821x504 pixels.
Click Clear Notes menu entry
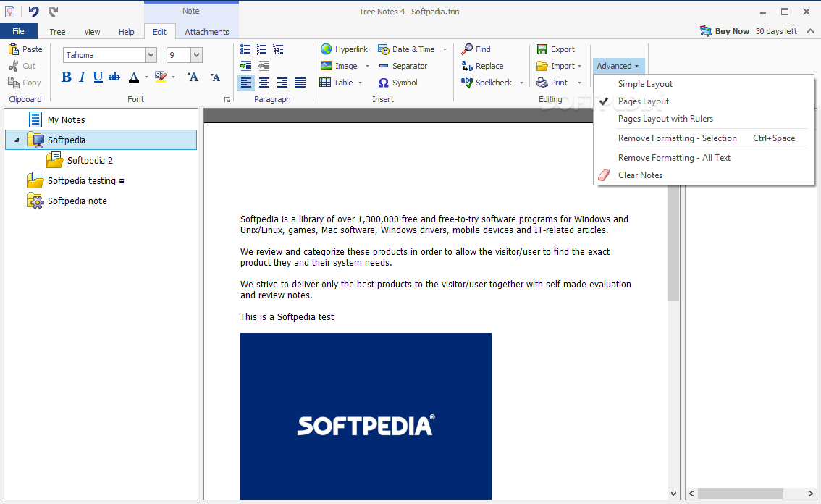640,175
